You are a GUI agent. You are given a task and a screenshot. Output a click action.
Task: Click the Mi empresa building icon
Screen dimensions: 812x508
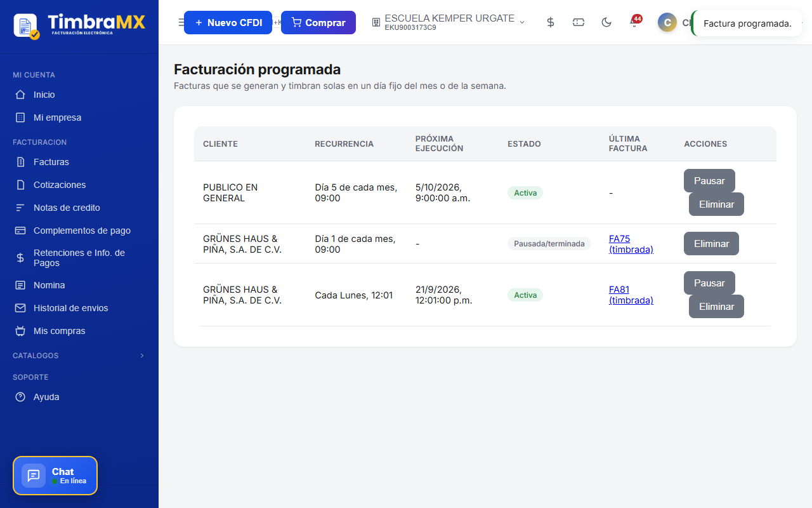tap(20, 117)
